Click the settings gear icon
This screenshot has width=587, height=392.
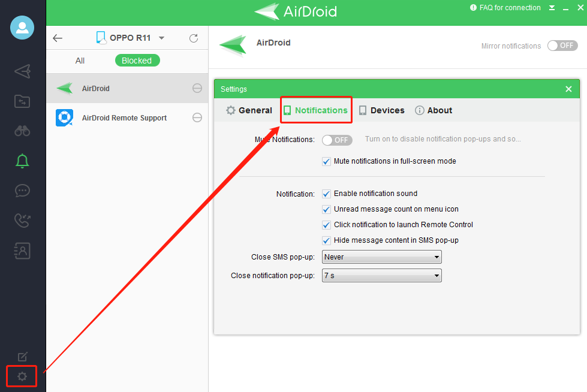tap(22, 376)
